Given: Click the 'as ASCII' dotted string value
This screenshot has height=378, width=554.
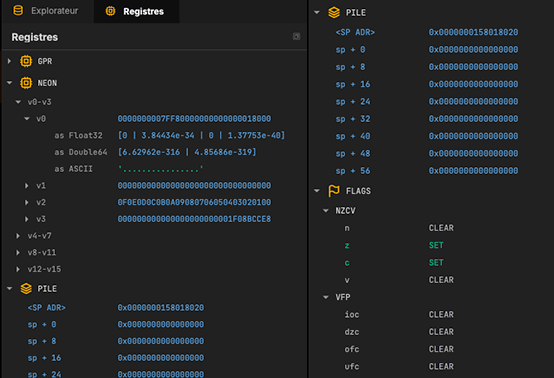Looking at the screenshot, I should coord(160,169).
